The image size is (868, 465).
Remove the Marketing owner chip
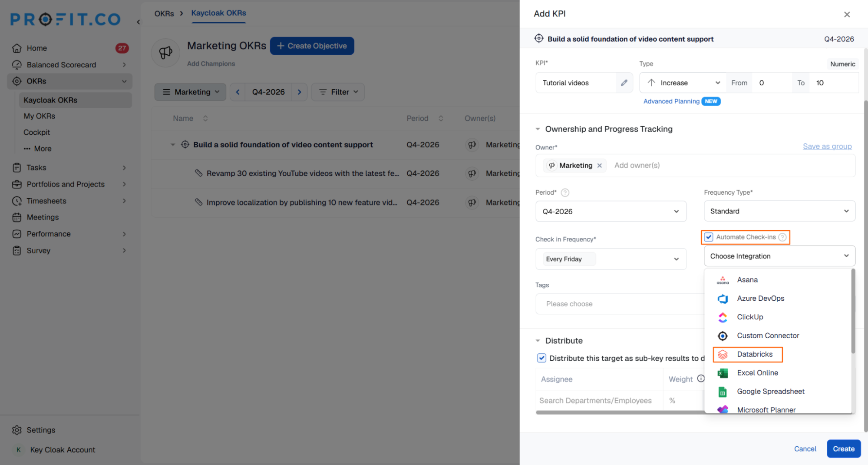pos(599,166)
